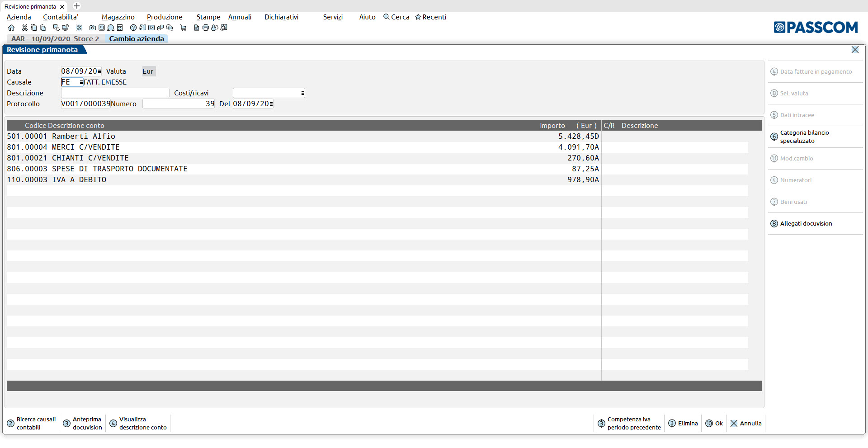Click the document page icon
Image resolution: width=868 pixels, height=448 pixels.
pos(197,28)
